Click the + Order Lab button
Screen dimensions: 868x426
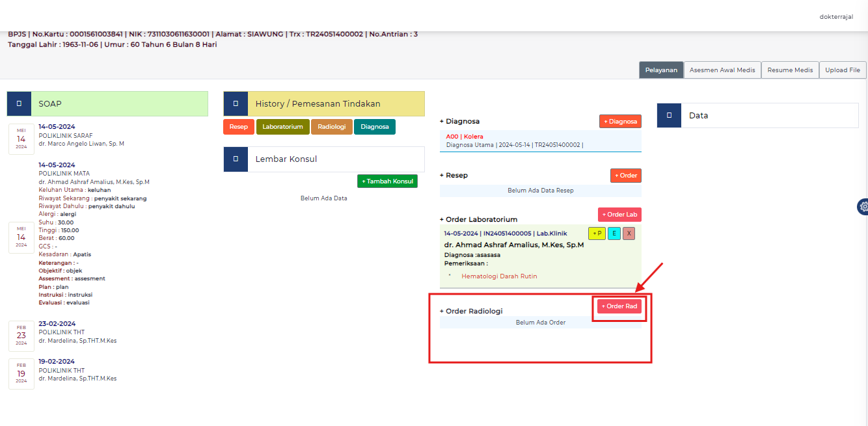click(x=619, y=215)
